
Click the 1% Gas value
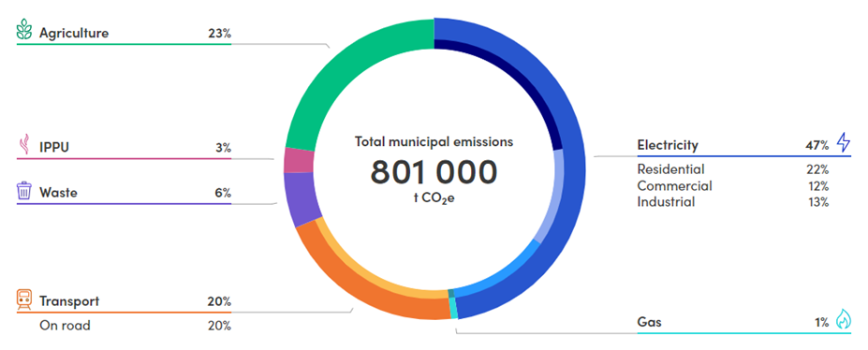822,322
